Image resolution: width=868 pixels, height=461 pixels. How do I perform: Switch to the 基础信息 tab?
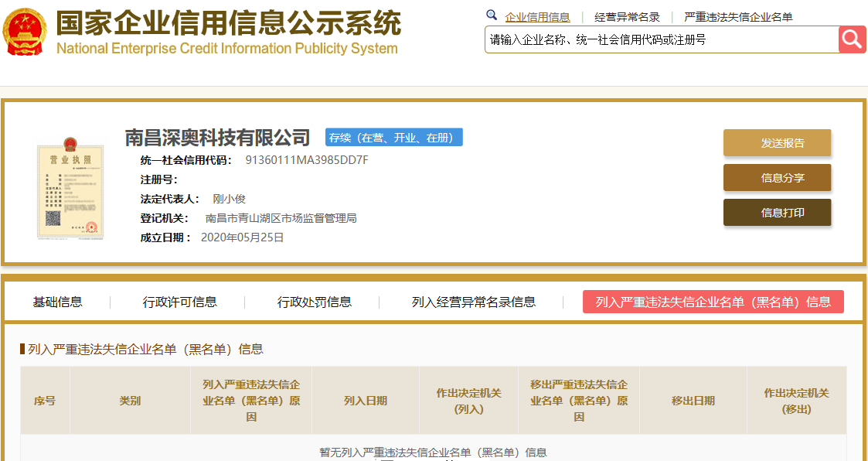coord(57,302)
